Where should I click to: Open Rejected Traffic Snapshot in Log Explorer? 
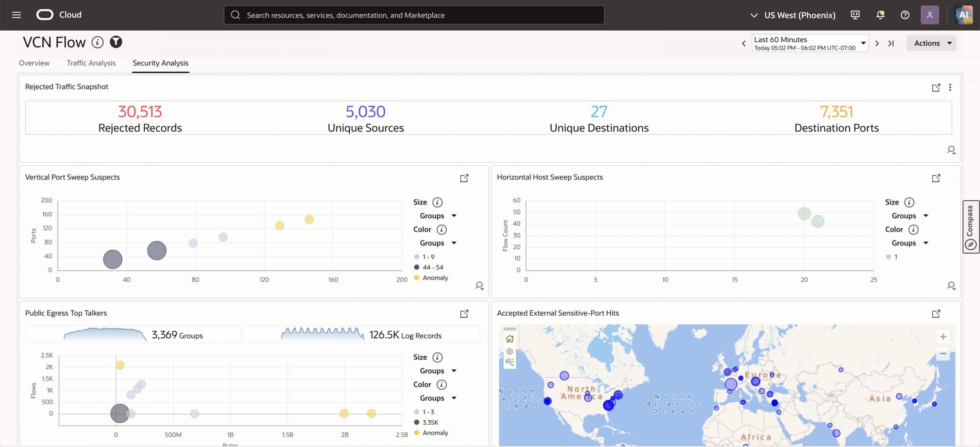[936, 88]
